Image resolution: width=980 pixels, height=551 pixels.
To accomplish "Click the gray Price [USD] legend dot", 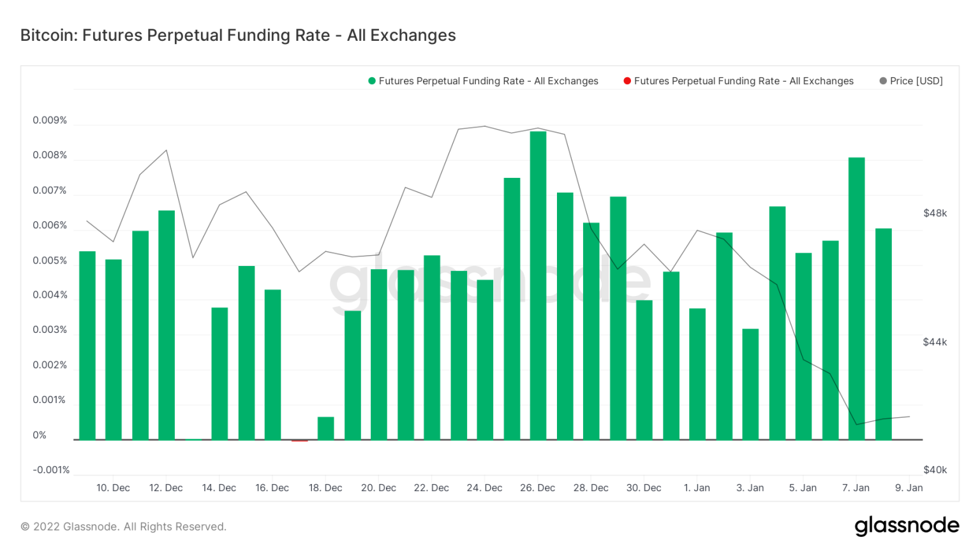I will tap(883, 81).
